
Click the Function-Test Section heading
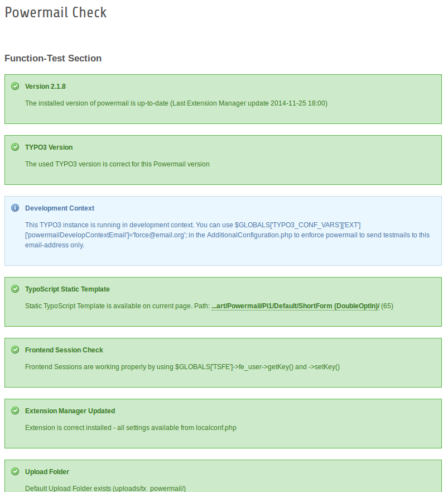point(53,58)
